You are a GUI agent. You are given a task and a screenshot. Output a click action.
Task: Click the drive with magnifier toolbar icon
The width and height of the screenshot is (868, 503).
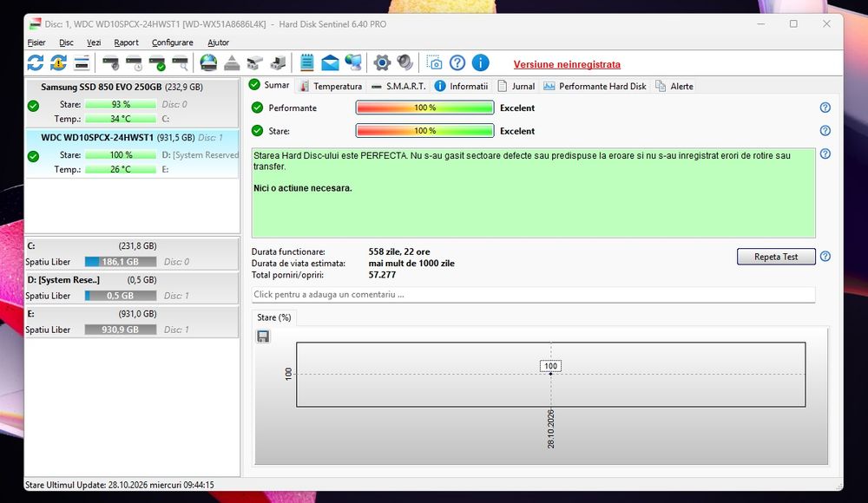(181, 63)
